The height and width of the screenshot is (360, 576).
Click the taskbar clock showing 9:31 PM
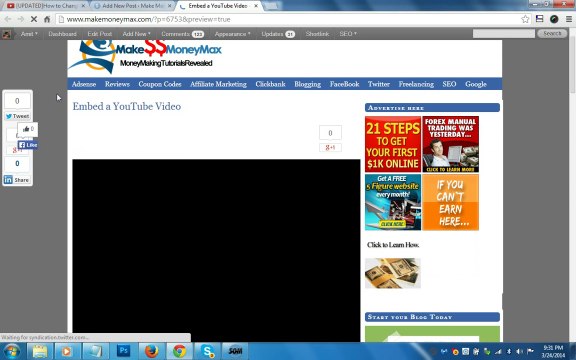point(553,351)
